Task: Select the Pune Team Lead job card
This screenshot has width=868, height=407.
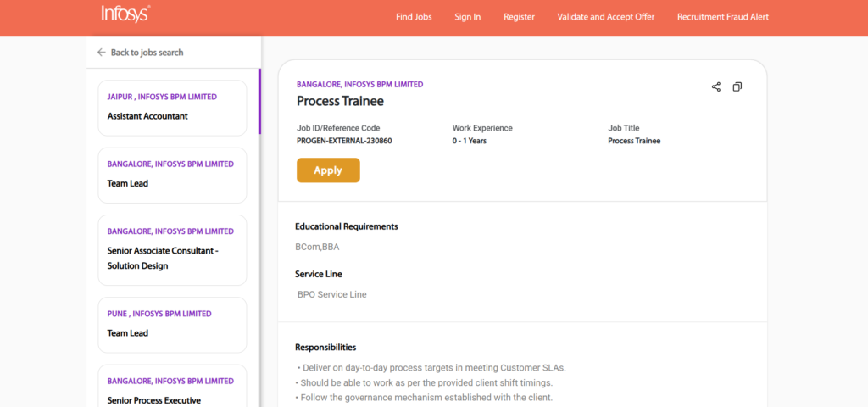Action: [172, 325]
